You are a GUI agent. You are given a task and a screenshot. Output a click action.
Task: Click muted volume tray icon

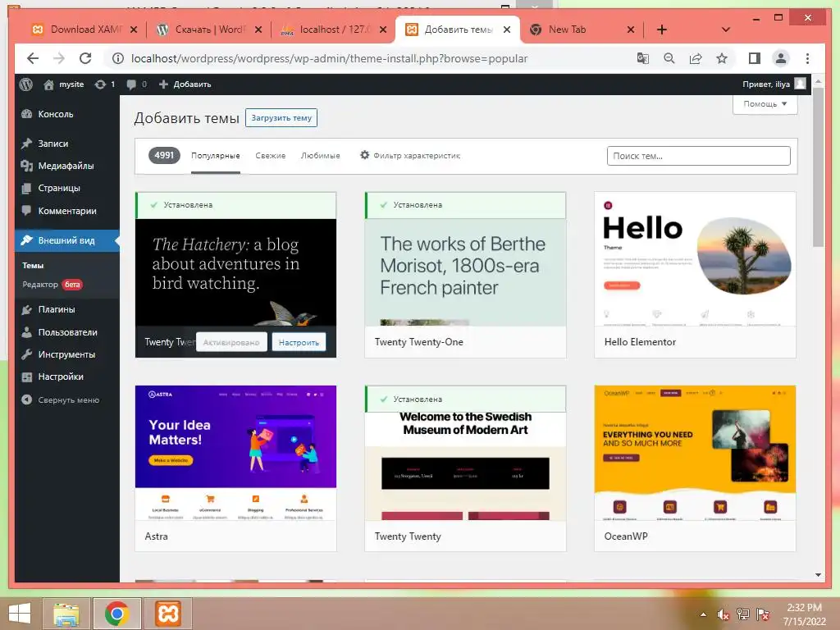pos(723,614)
